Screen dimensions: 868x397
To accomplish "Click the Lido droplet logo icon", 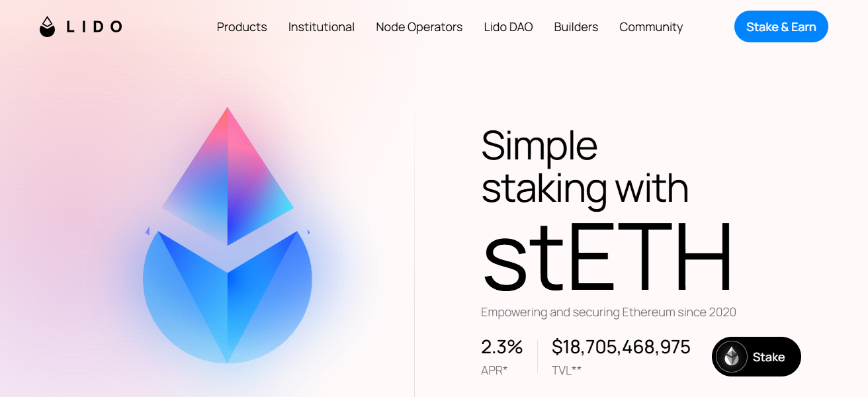I will coord(47,27).
